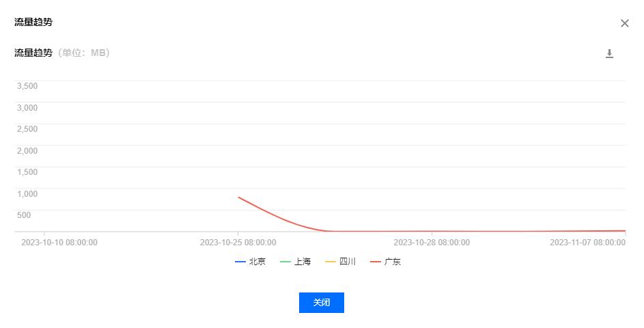The height and width of the screenshot is (328, 644).
Task: Click the bold 流量趋势 dialog title
Action: [33, 22]
